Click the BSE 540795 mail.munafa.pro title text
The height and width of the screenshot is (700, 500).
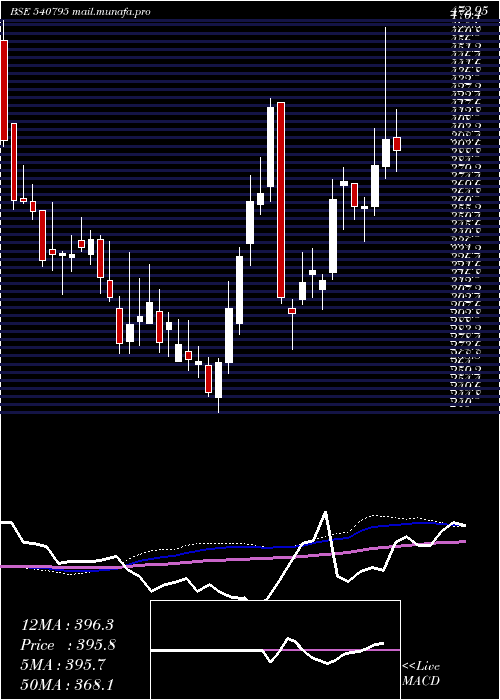(x=80, y=12)
